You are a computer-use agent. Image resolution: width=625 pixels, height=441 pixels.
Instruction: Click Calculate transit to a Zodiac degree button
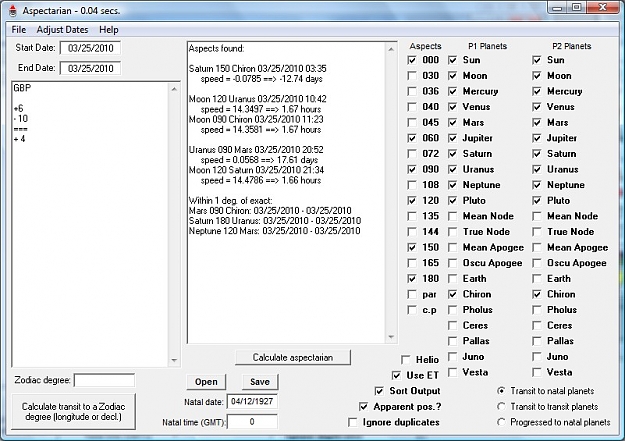coord(73,412)
